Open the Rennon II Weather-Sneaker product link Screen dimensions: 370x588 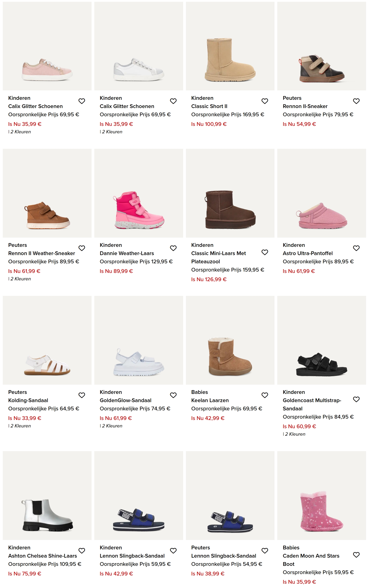click(42, 253)
